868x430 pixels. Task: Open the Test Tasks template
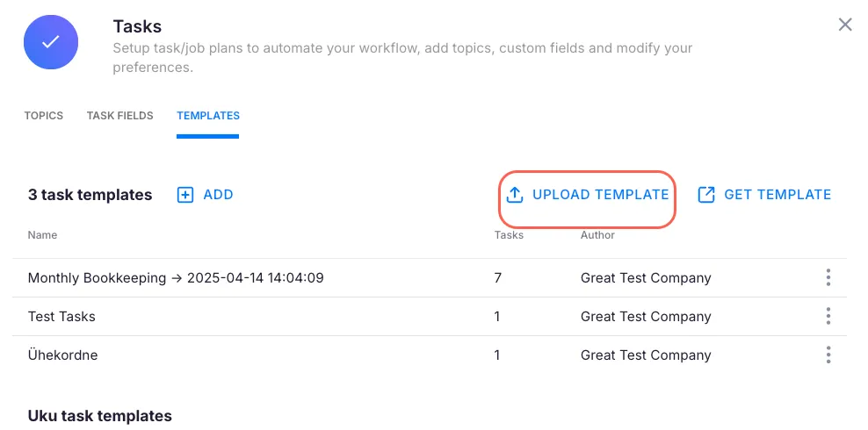(61, 317)
